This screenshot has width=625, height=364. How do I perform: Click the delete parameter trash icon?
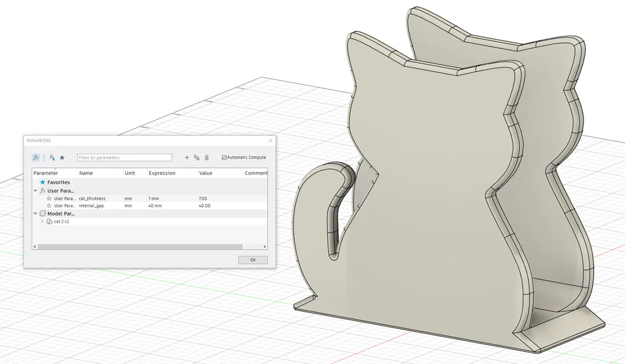click(x=208, y=157)
